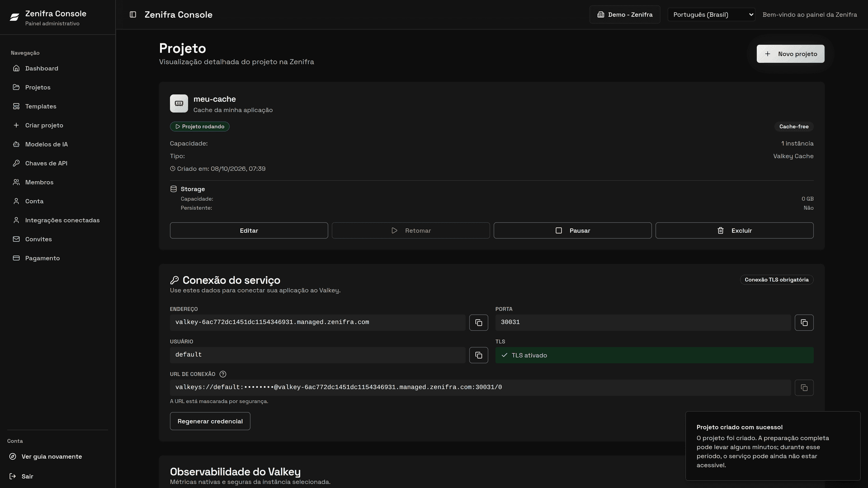Viewport: 868px width, 488px height.
Task: Click Regenerar credencial
Action: point(210,421)
